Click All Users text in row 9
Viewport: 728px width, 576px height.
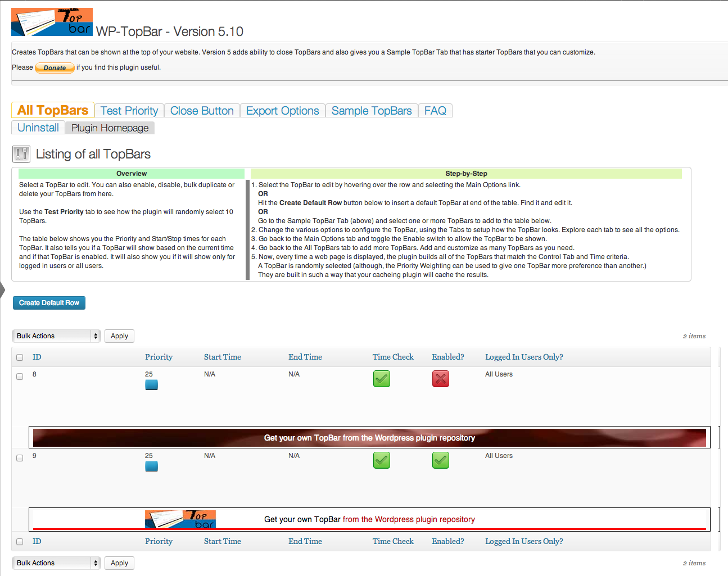[x=499, y=456]
